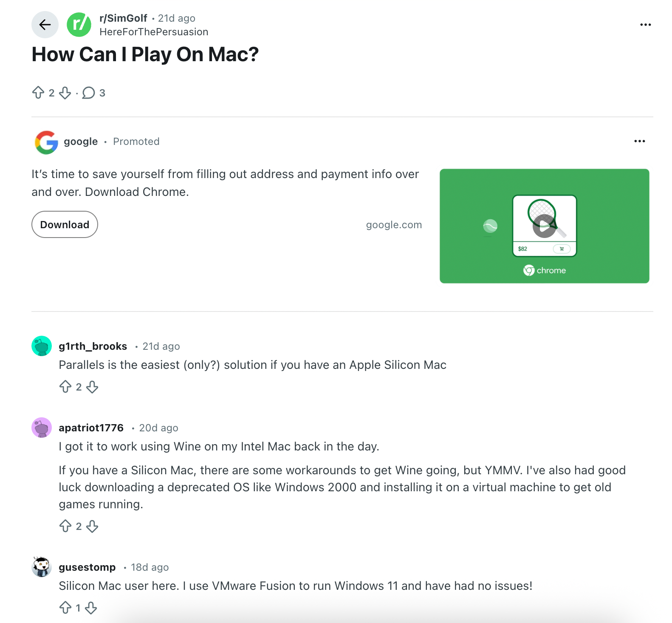Open the post comments via bubble icon
Screen dimensions: 672x623
click(x=88, y=93)
